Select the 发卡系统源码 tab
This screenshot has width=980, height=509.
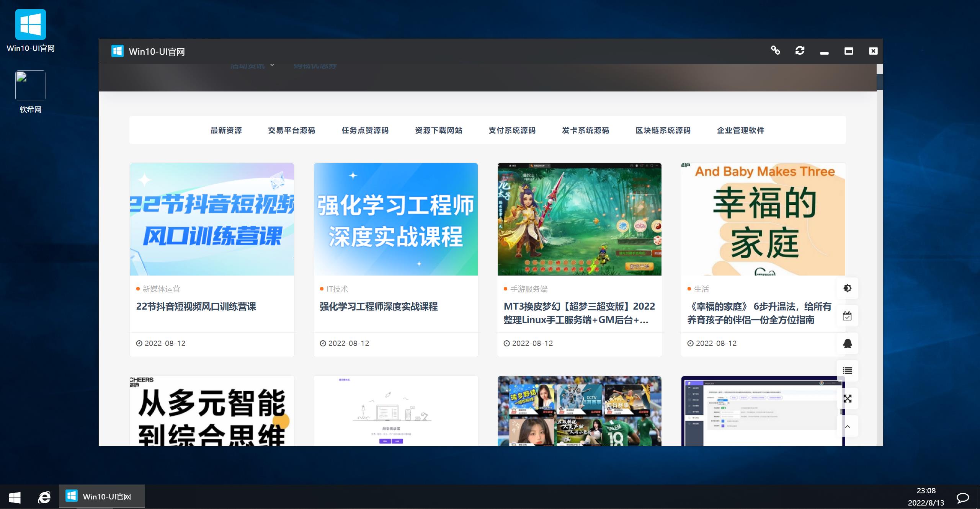point(586,131)
